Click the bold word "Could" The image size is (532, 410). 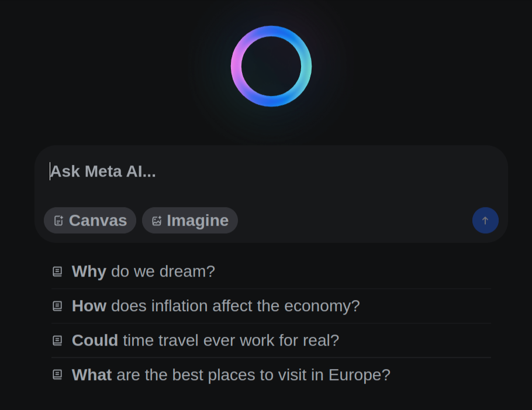tap(95, 340)
